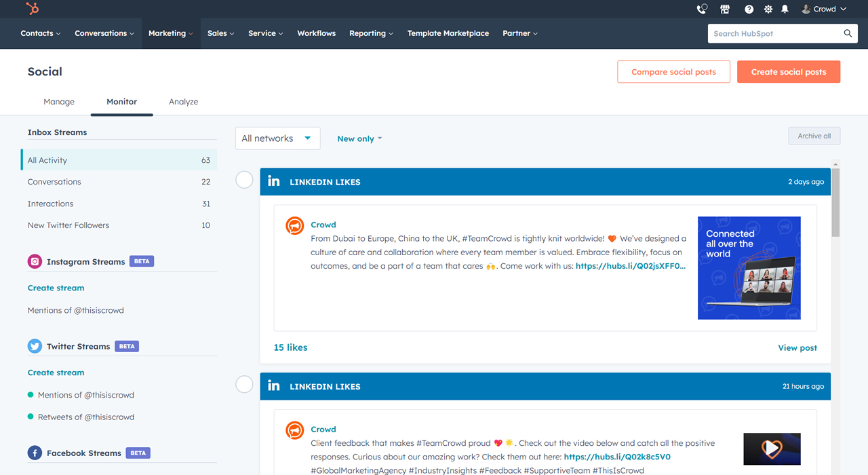Image resolution: width=868 pixels, height=475 pixels.
Task: Open the marketplace storefront icon
Action: pyautogui.click(x=725, y=9)
